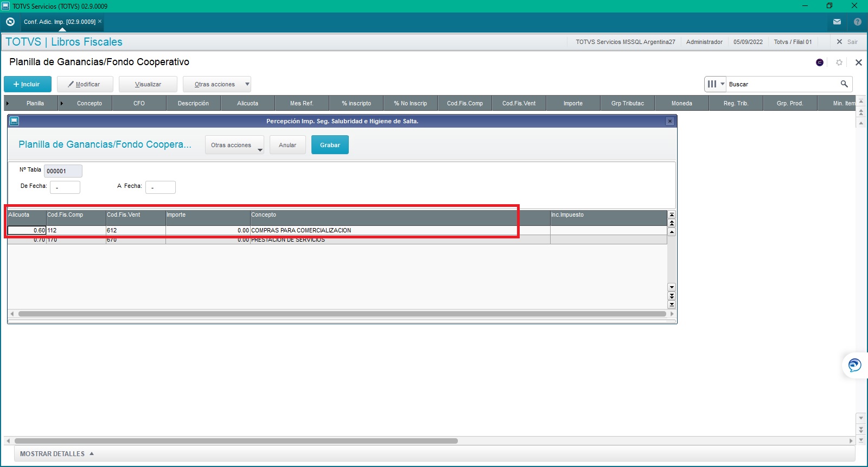Click the De Fecha input field

tap(65, 187)
